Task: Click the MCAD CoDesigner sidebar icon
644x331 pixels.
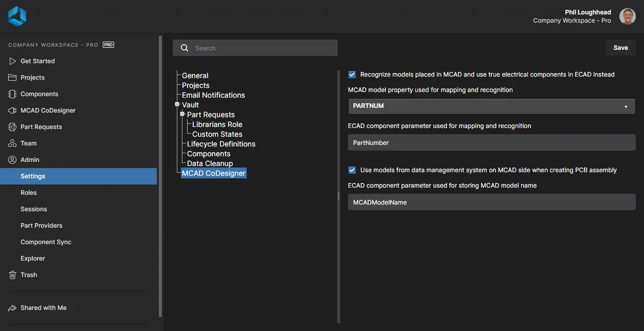Action: click(x=12, y=111)
